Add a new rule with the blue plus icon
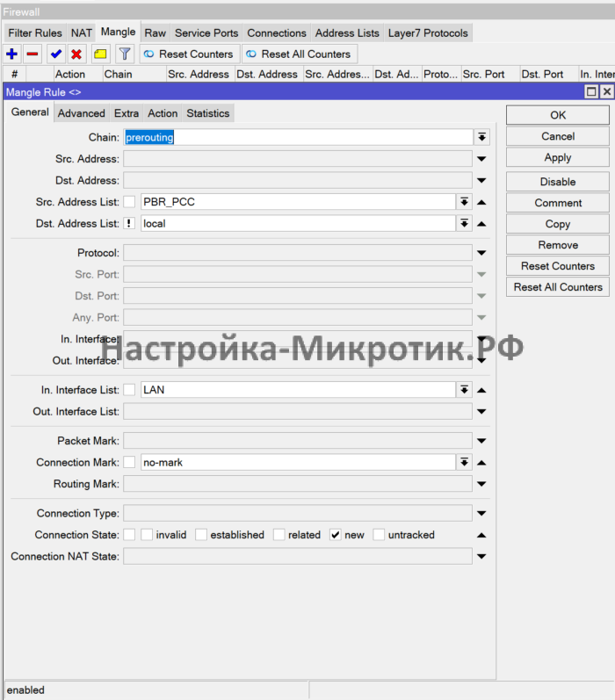The image size is (615, 700). click(x=12, y=54)
